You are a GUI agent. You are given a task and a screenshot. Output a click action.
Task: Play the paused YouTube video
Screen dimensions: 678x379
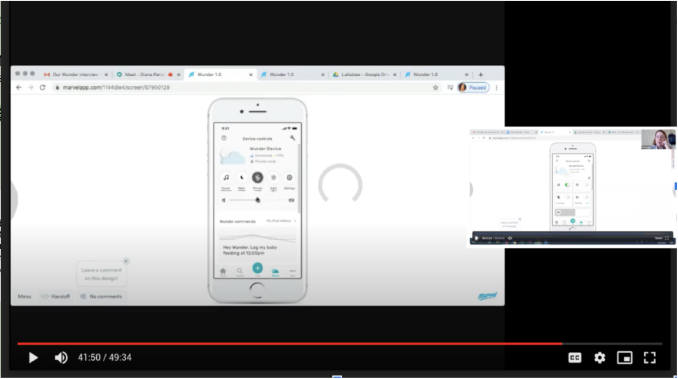pyautogui.click(x=33, y=357)
